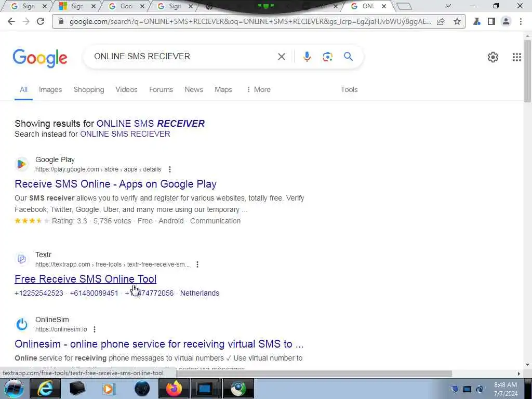Start a voice search with the microphone

coord(307,57)
